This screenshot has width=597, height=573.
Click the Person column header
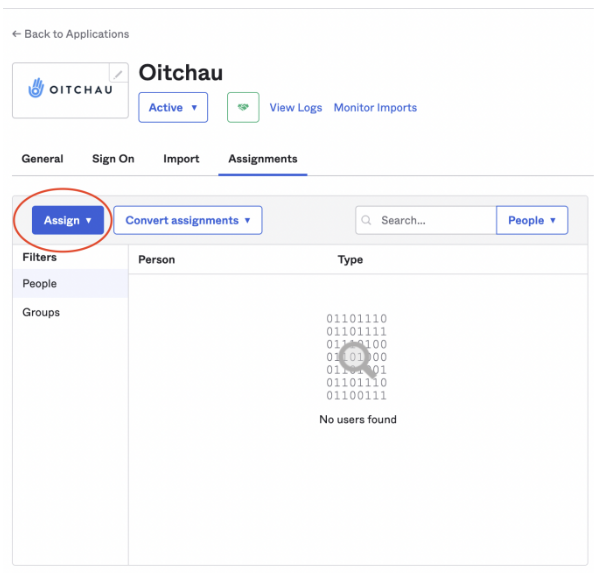[x=156, y=260]
